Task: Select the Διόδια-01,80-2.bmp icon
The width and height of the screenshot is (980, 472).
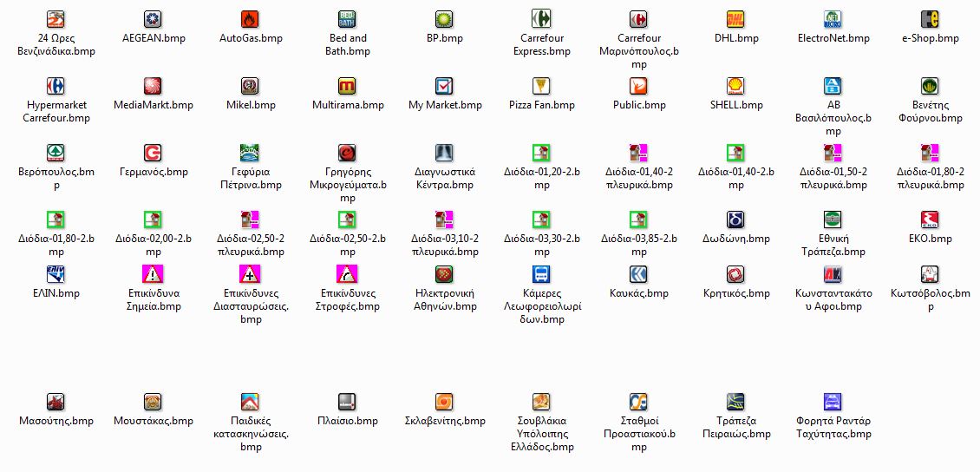Action: 56,220
